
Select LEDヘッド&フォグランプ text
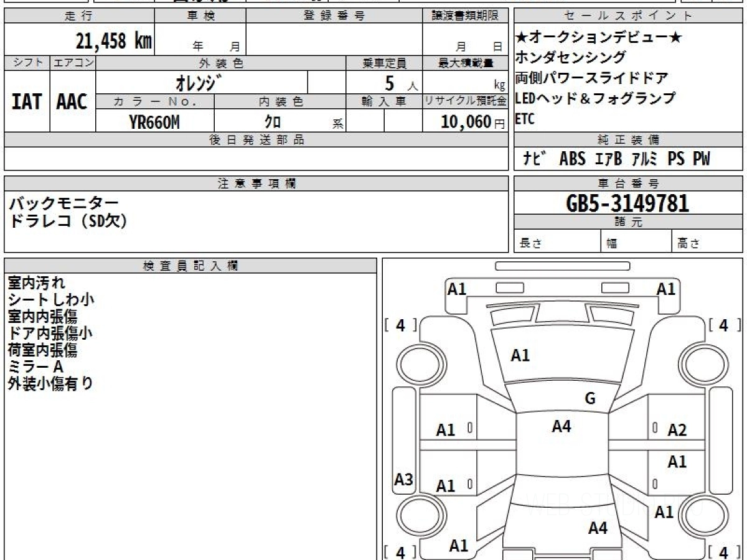coord(595,98)
